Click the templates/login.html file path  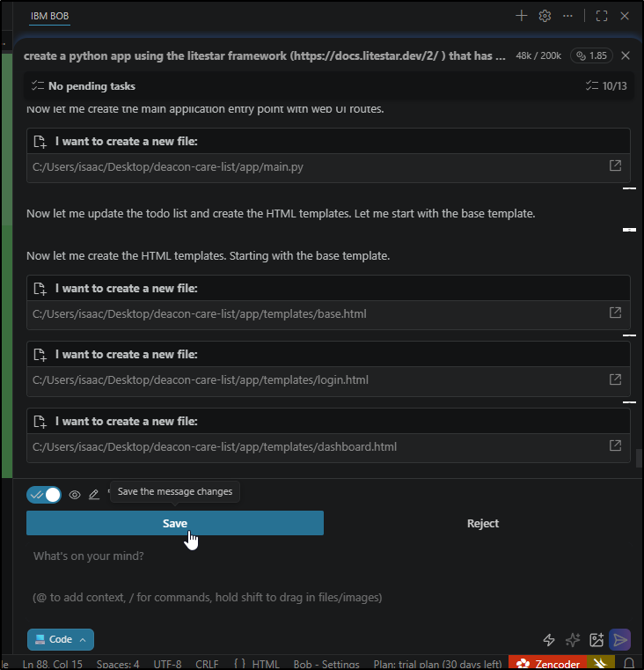201,379
